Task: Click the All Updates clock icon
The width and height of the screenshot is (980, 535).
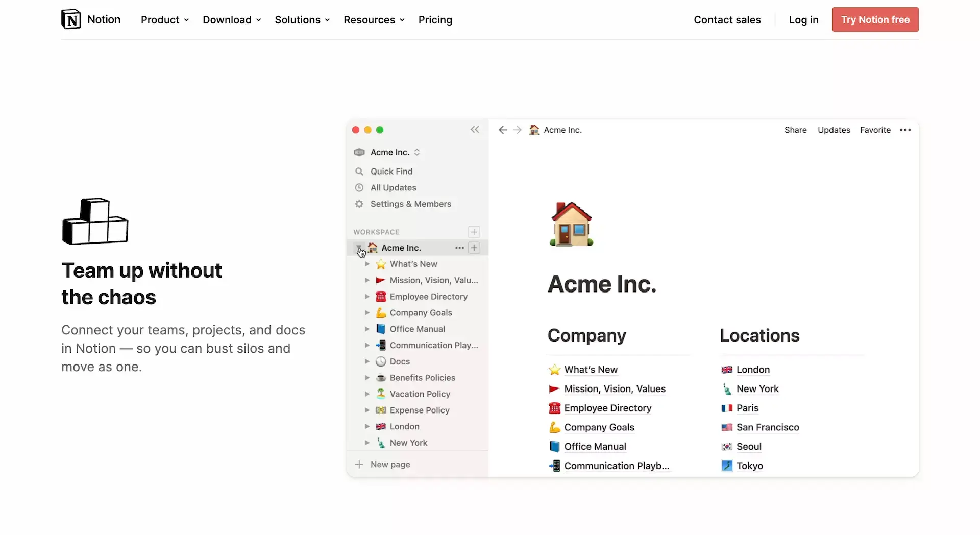Action: (x=359, y=187)
